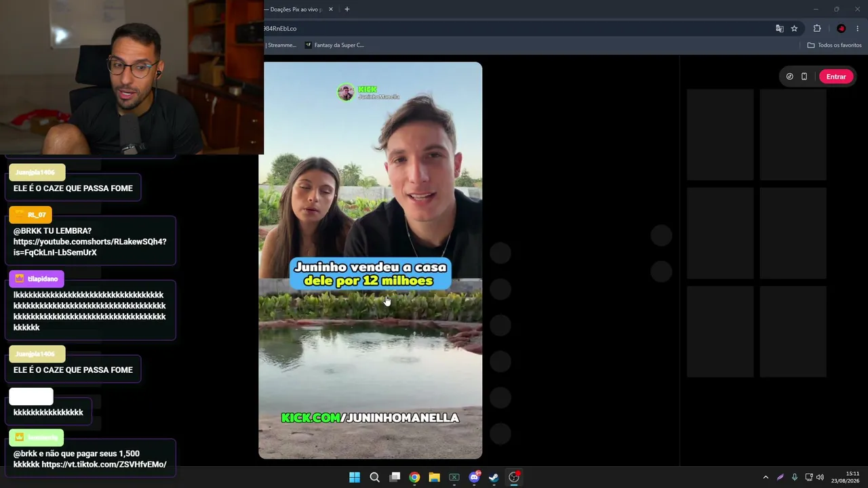Open Steam from the taskbar
Viewport: 868px width, 488px height.
click(x=494, y=477)
